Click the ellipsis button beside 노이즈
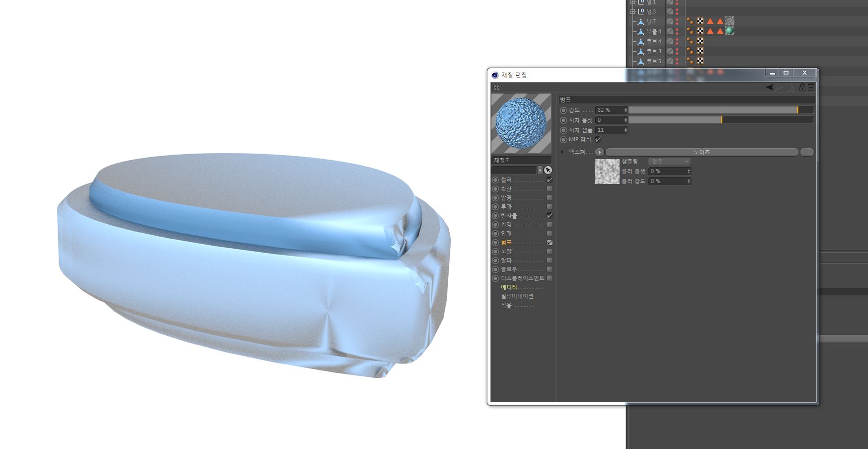868x449 pixels. [807, 152]
